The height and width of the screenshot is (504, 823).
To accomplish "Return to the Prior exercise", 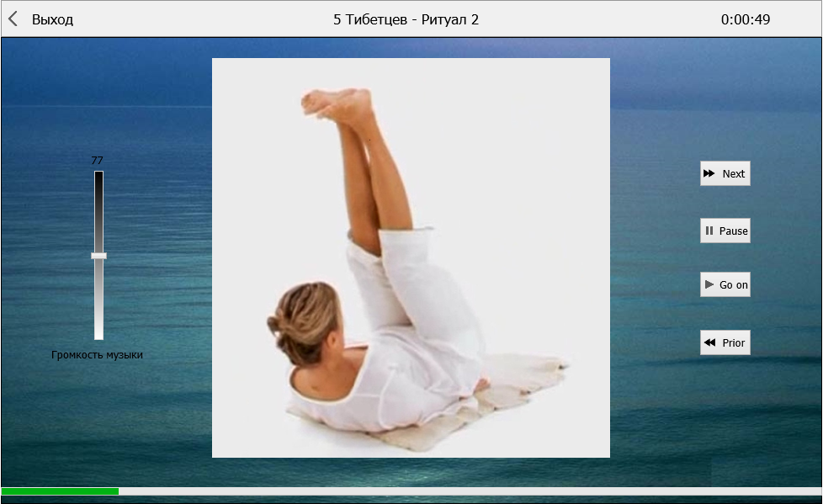I will pyautogui.click(x=725, y=342).
